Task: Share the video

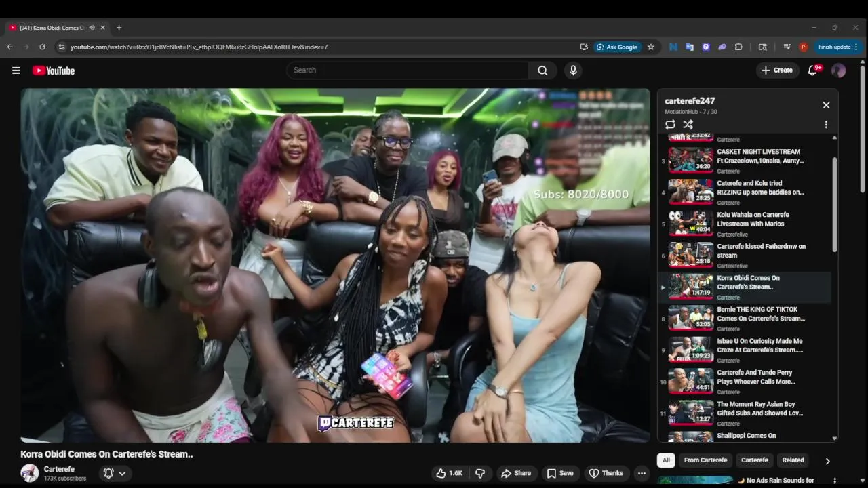Action: pos(516,473)
